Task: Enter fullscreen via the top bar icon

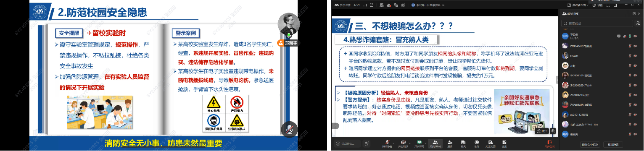Action: click(608, 5)
